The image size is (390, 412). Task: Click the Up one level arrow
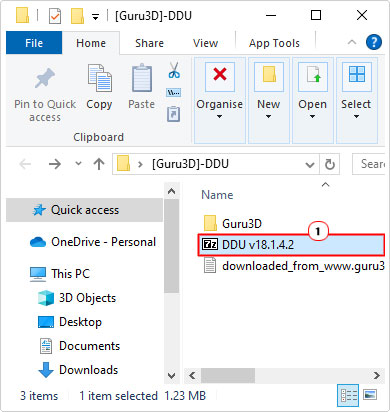pyautogui.click(x=99, y=164)
